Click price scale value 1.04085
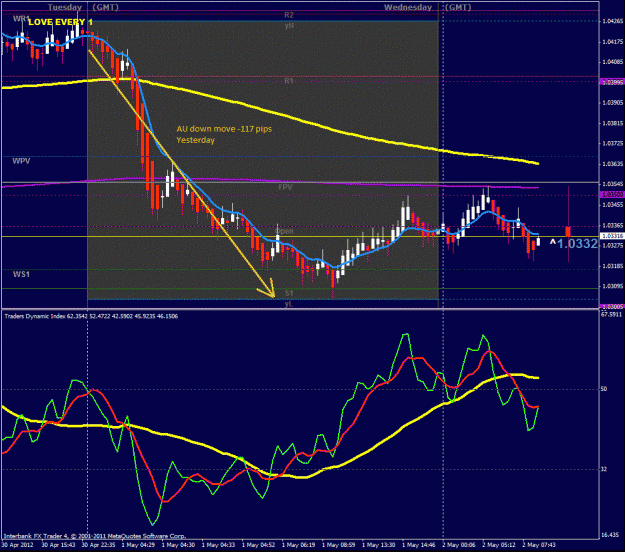 pyautogui.click(x=612, y=62)
